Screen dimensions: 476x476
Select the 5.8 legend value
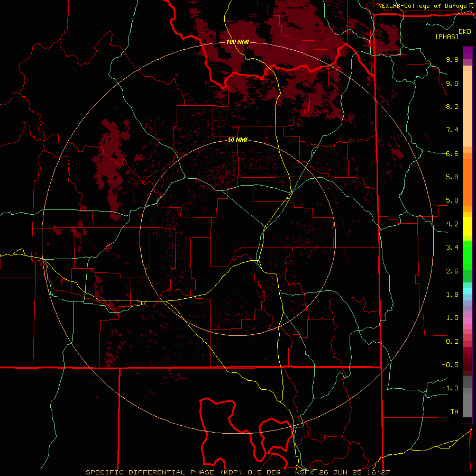tap(452, 177)
